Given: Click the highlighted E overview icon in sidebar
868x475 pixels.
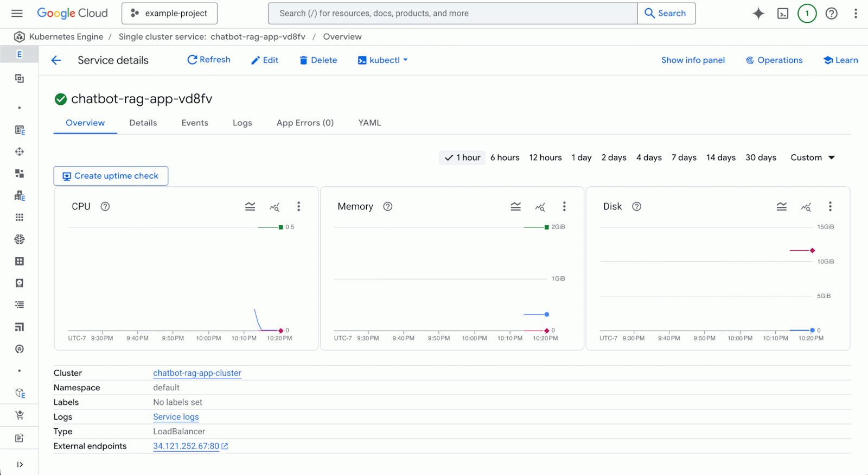Looking at the screenshot, I should 20,54.
